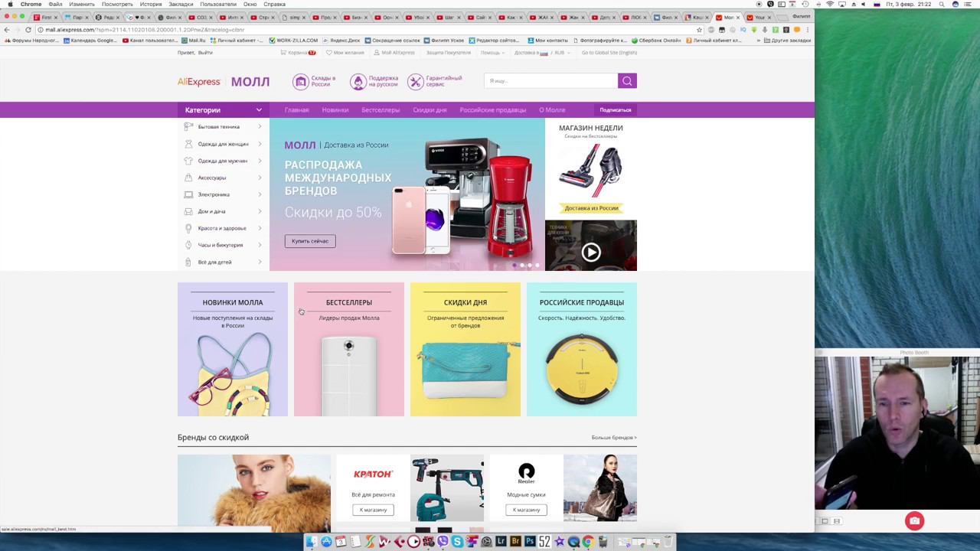The image size is (980, 551).
Task: Play the promo video thumbnail
Action: click(x=591, y=252)
